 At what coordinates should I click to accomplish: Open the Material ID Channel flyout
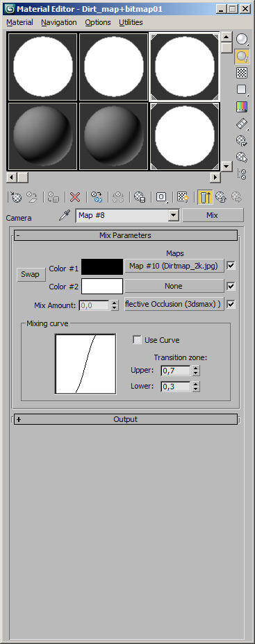161,197
